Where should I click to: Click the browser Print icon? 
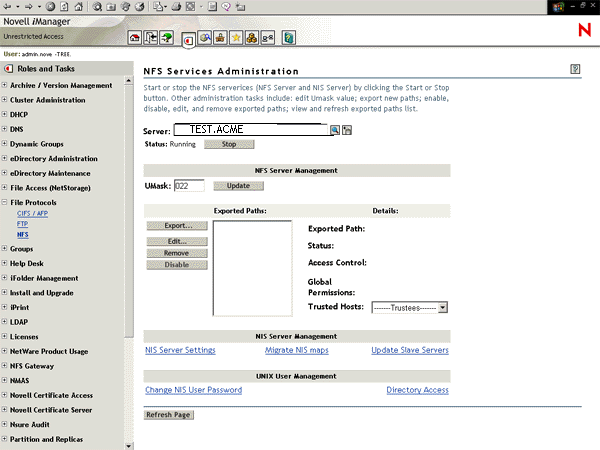coord(176,7)
